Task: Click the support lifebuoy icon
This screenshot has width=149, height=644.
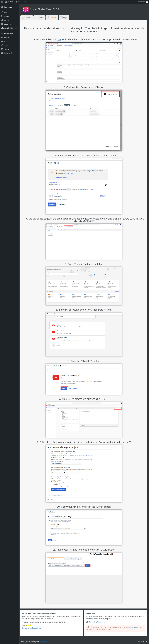Action: [87, 622]
